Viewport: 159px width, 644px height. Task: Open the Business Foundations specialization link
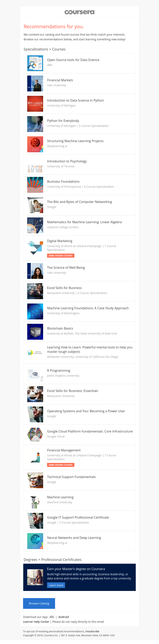tap(63, 181)
